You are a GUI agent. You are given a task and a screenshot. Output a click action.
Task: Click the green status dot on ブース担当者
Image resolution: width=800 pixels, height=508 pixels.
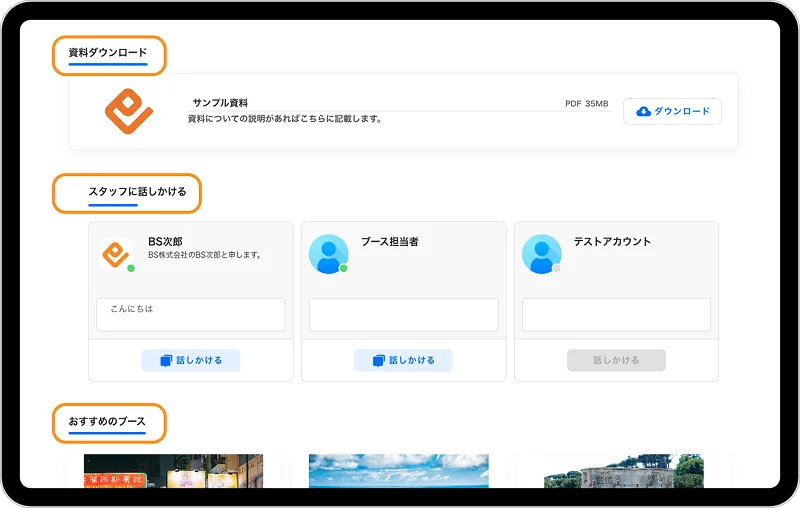coord(344,268)
